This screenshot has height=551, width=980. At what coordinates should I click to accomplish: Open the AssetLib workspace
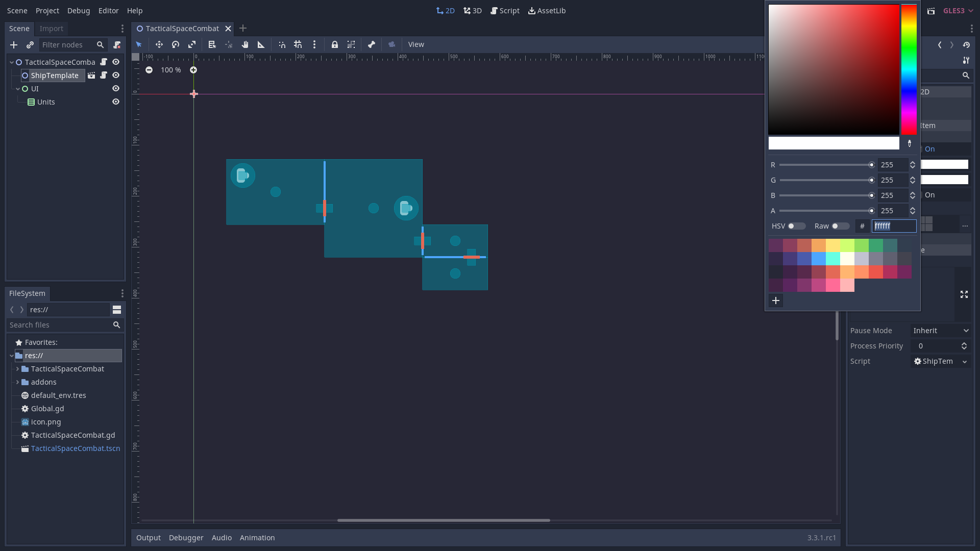click(x=547, y=10)
